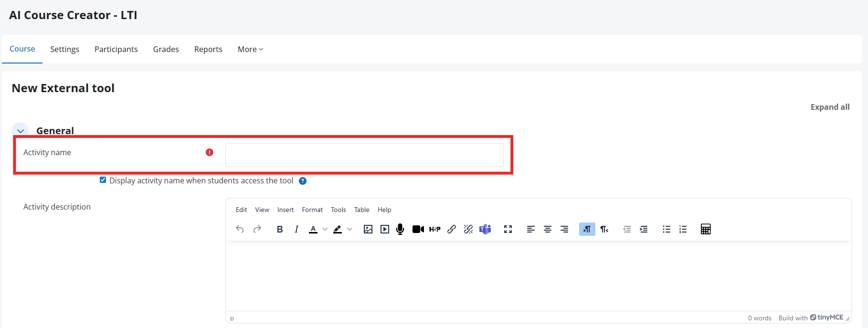Open the Insert menu in the editor
Image resolution: width=868 pixels, height=328 pixels.
coord(285,210)
